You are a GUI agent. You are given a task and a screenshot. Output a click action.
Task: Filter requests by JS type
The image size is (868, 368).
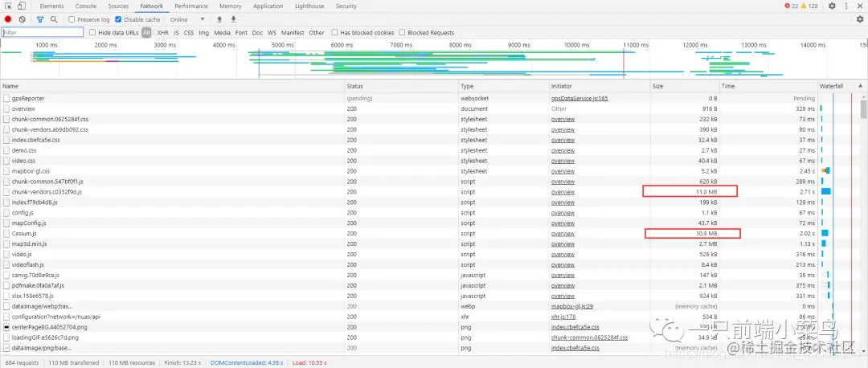pos(176,33)
